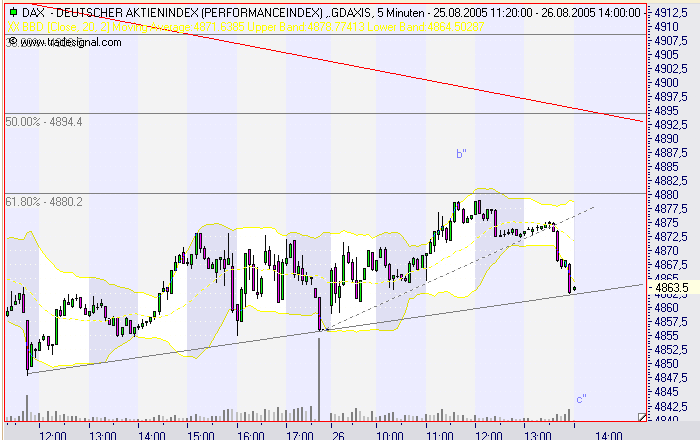
Task: Click the 11:00 time axis label
Action: pos(439,435)
